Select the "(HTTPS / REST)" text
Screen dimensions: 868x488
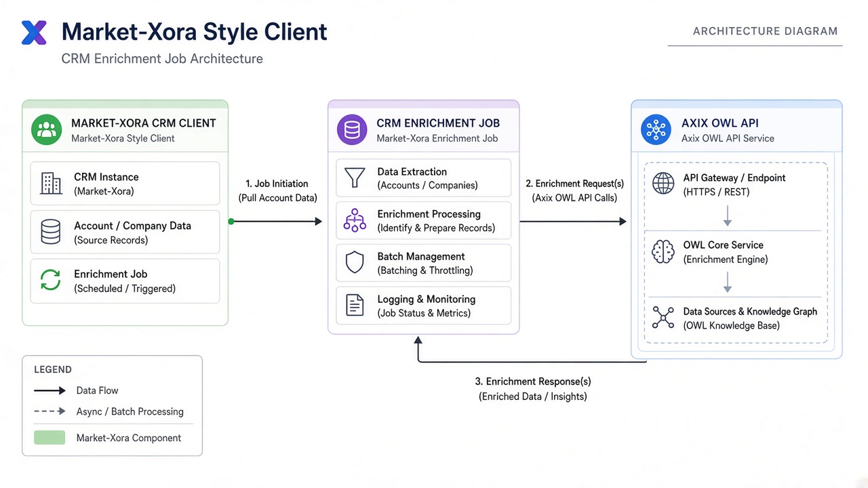[x=716, y=192]
